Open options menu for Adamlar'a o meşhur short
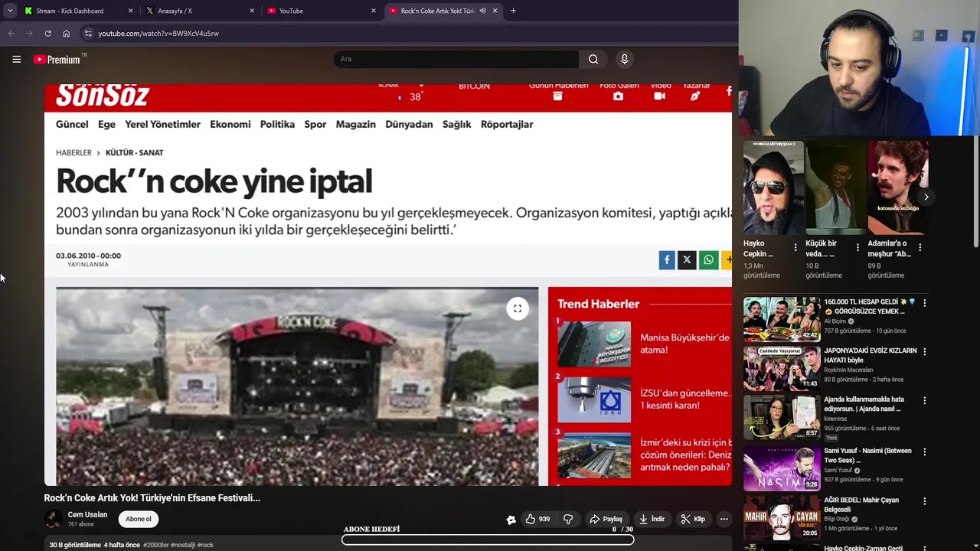 tap(920, 248)
